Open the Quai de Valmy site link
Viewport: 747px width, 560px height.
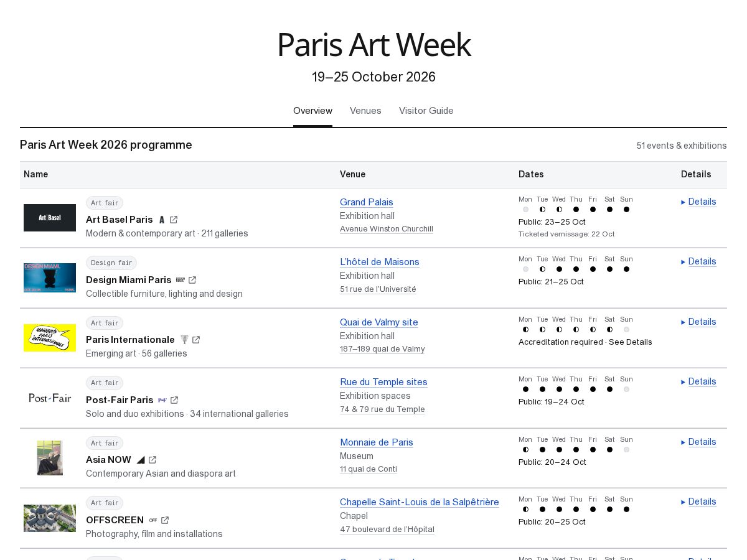[379, 322]
